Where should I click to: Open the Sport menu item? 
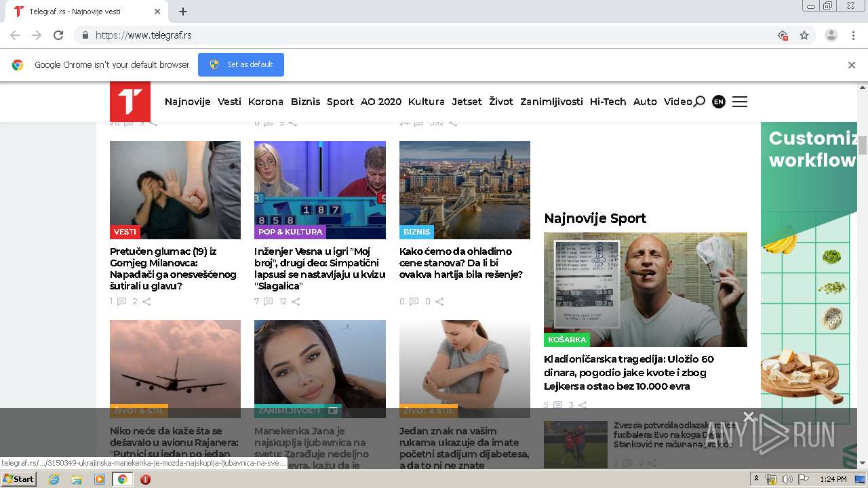tap(340, 102)
